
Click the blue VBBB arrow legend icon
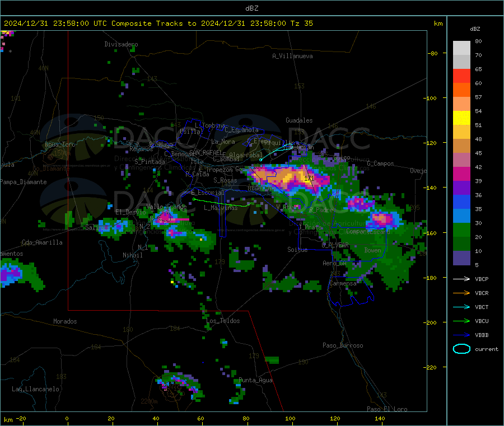tap(461, 335)
